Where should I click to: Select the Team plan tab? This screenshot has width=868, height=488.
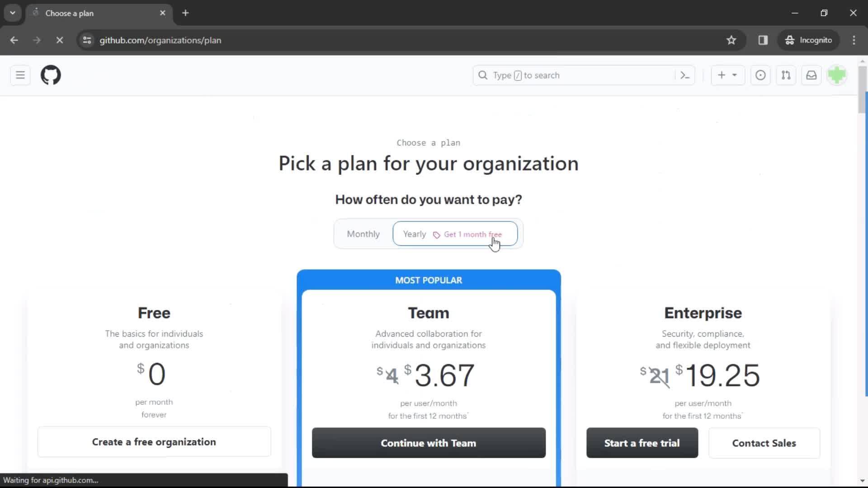coord(428,313)
